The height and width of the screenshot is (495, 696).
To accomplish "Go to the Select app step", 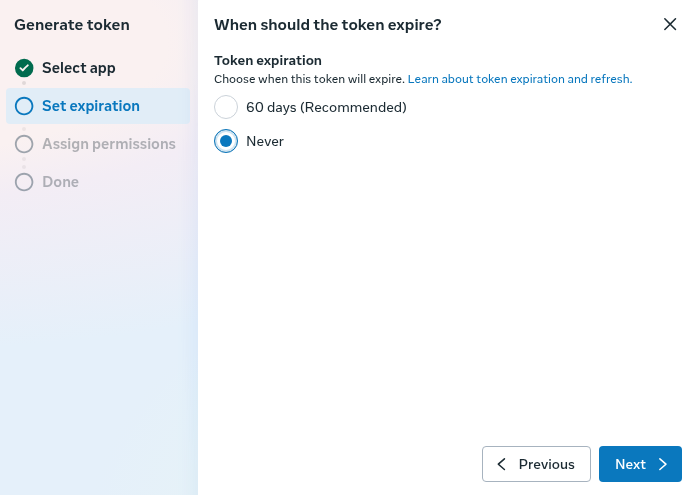I will pyautogui.click(x=79, y=68).
